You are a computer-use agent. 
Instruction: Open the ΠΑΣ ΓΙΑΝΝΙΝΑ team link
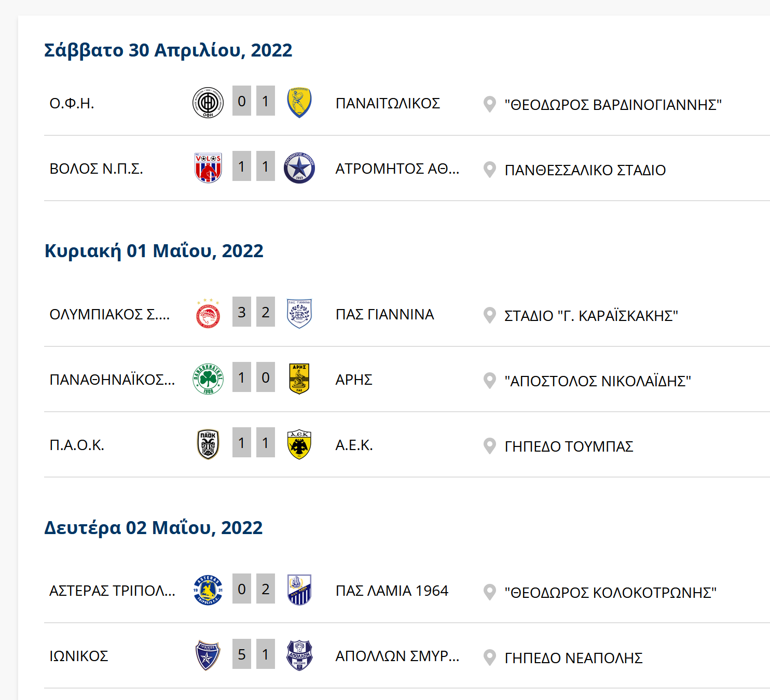[384, 314]
